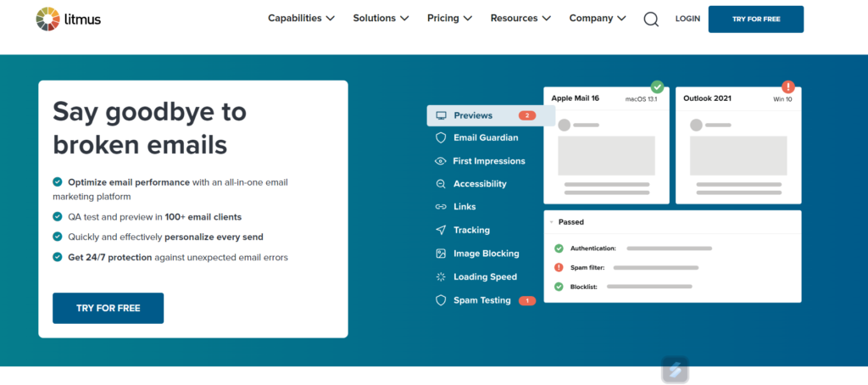
Task: Click check icon beside Get 24/7 protection
Action: (57, 257)
